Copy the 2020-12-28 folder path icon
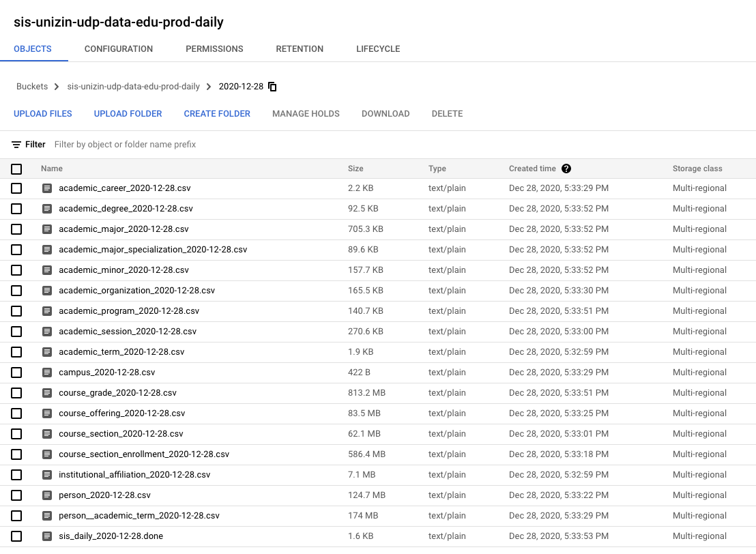The image size is (756, 554). point(272,87)
